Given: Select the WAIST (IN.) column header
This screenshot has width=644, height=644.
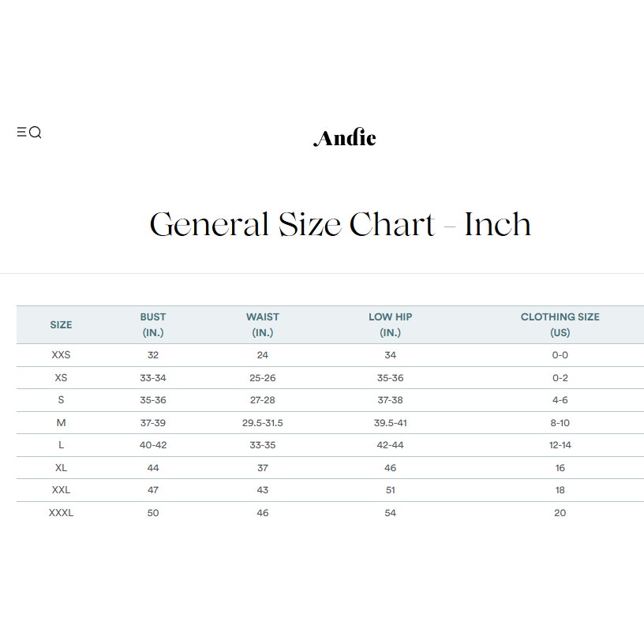Looking at the screenshot, I should pyautogui.click(x=263, y=324).
